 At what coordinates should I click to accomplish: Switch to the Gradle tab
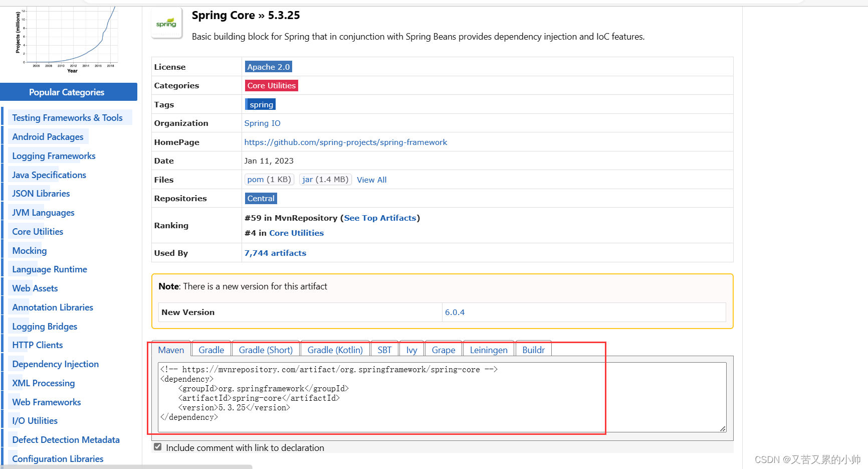point(211,350)
